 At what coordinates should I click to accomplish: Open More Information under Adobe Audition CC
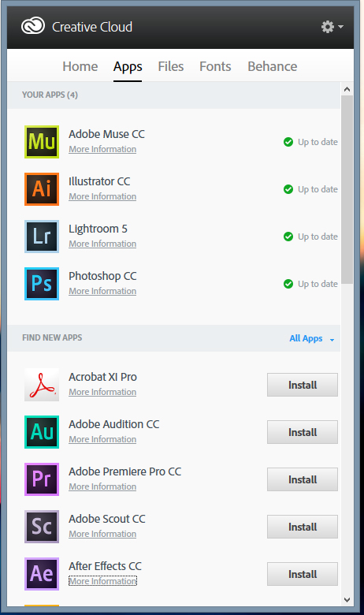(x=102, y=439)
